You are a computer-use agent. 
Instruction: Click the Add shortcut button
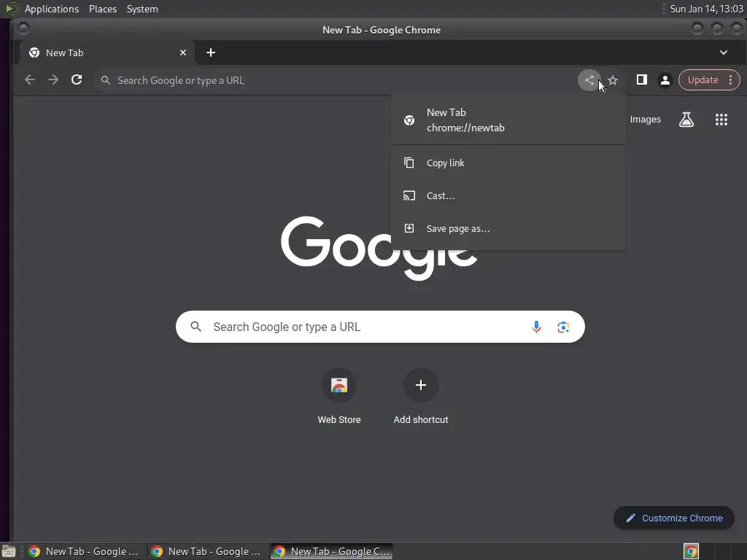[x=421, y=396]
